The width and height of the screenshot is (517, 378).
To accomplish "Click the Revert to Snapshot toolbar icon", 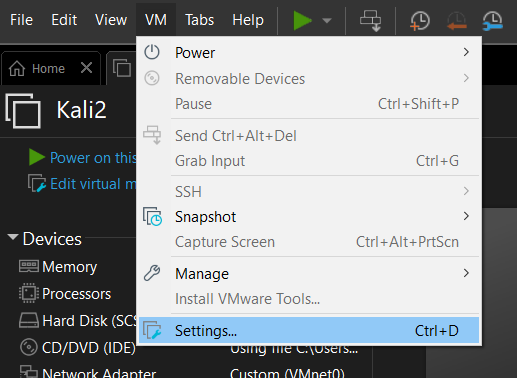I will point(457,21).
